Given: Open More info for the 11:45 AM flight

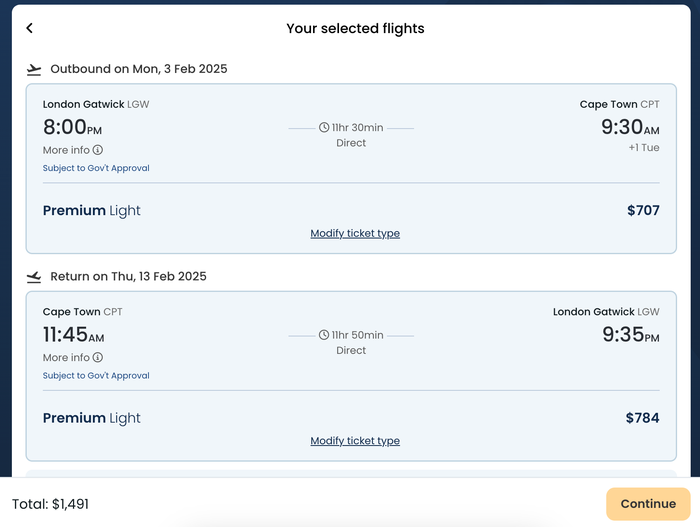Looking at the screenshot, I should [73, 357].
